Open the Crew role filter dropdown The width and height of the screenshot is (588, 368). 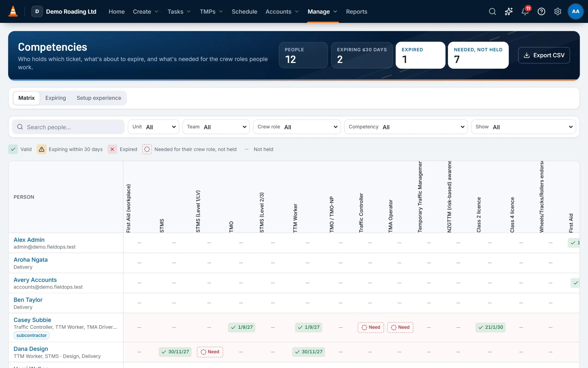coord(297,127)
